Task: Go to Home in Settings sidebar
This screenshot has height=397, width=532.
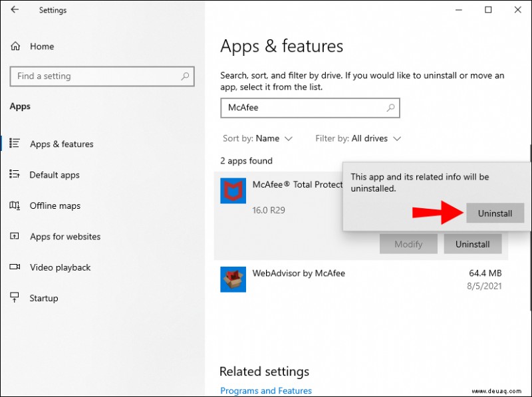Action: 42,47
